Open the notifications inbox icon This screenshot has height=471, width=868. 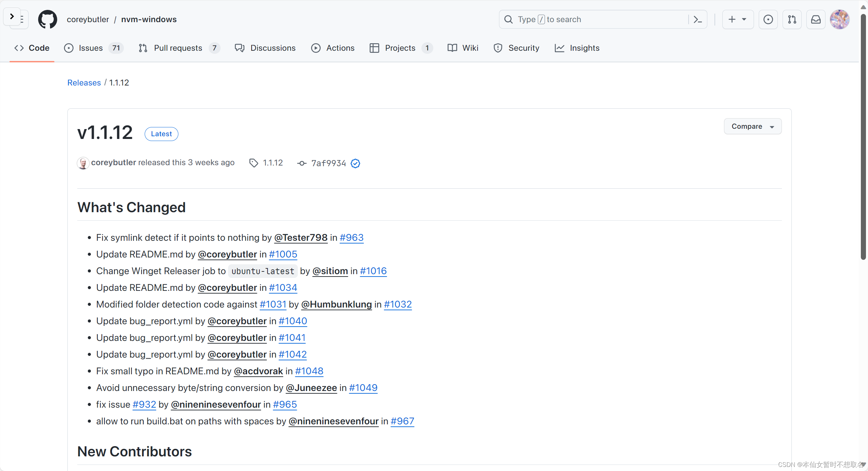coord(816,19)
